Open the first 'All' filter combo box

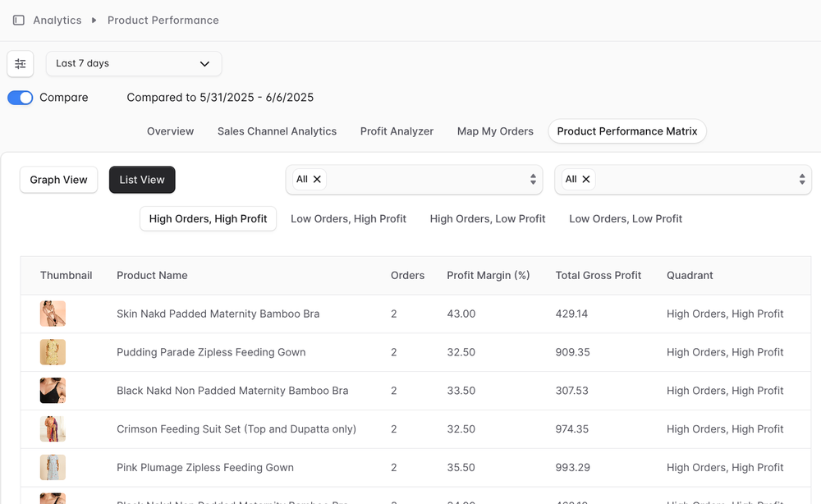(x=427, y=180)
